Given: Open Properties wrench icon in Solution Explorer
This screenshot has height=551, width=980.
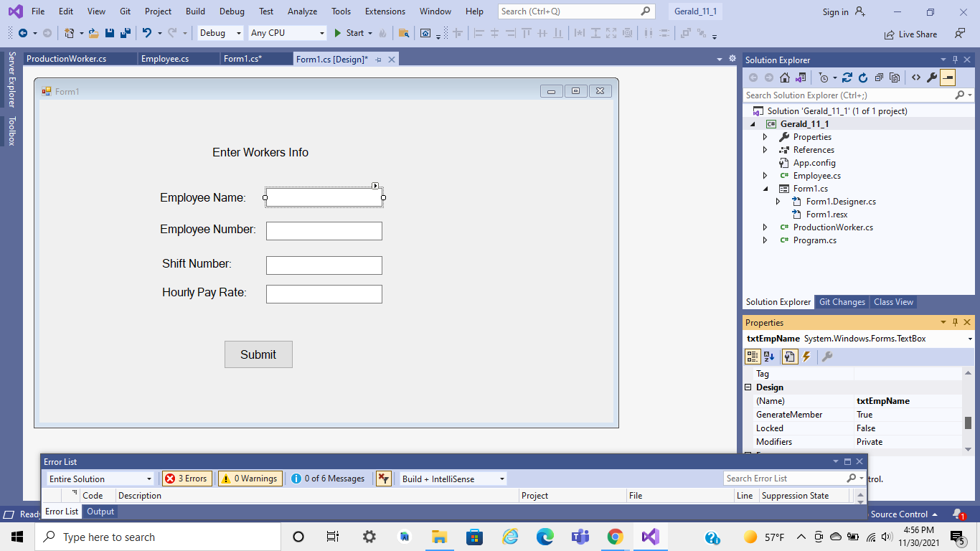Looking at the screenshot, I should (932, 77).
